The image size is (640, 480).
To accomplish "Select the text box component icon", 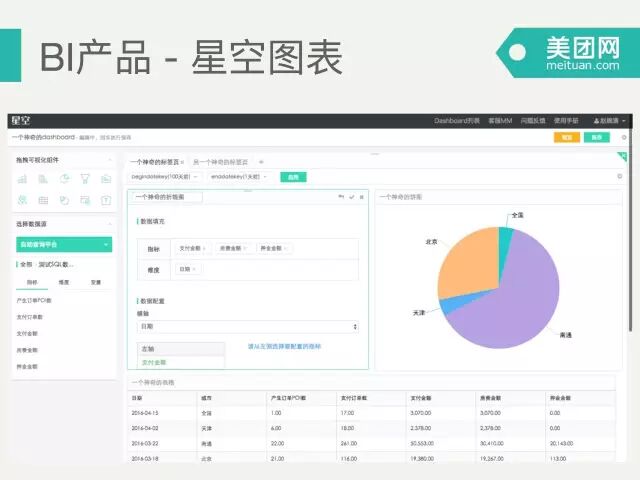I will (x=106, y=200).
